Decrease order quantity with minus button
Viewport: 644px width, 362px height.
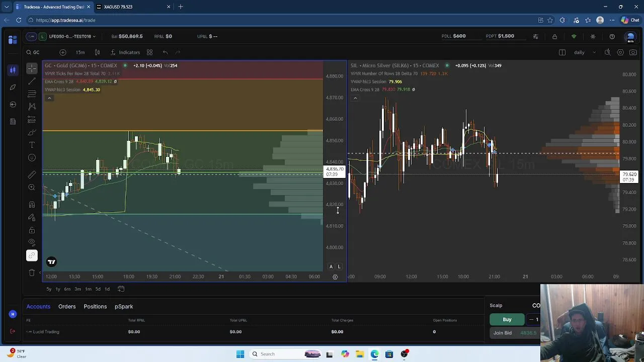click(531, 320)
